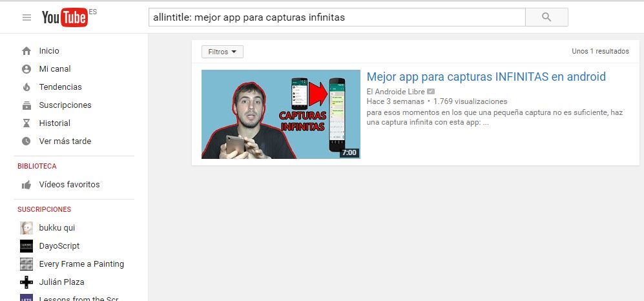Open Every Frame a Painting channel
The image size is (644, 301).
click(81, 264)
